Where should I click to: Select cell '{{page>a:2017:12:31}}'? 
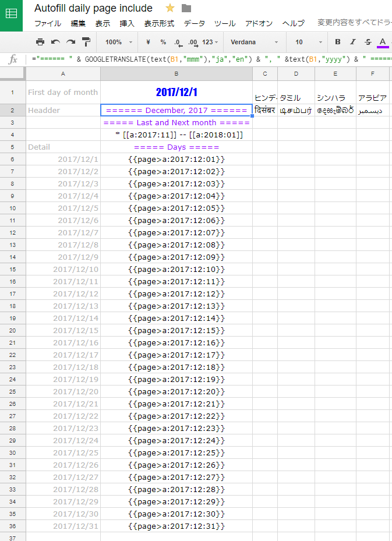tap(176, 526)
